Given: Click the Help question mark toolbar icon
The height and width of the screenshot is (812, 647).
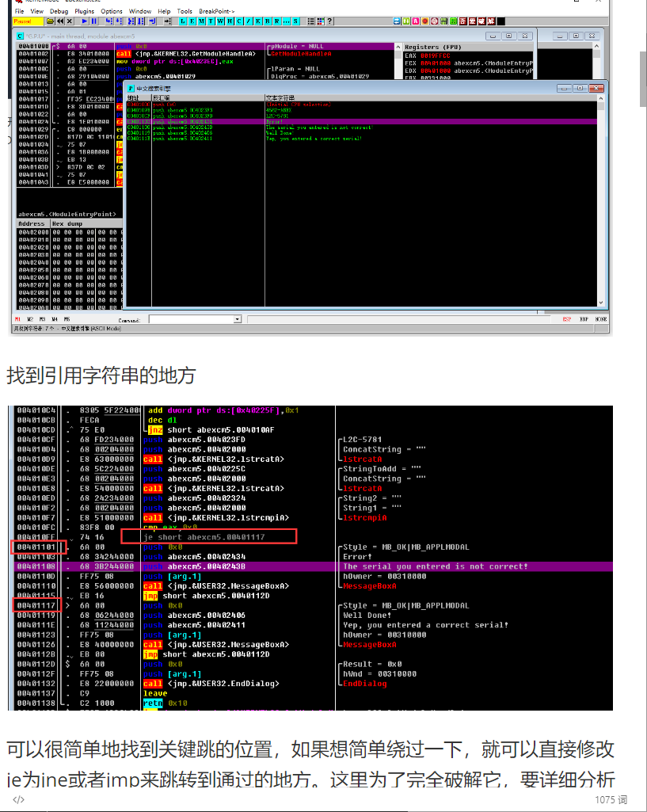Looking at the screenshot, I should click(329, 21).
